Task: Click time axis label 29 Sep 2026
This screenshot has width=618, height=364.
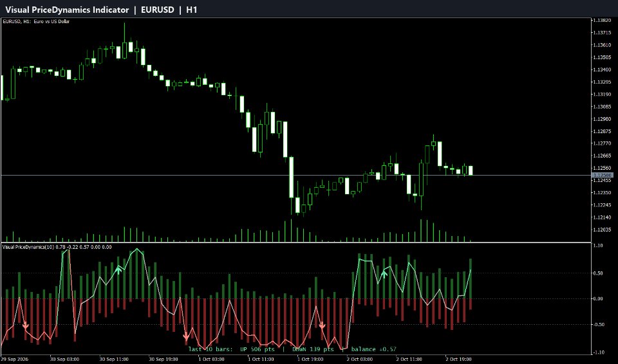Action: [x=15, y=359]
